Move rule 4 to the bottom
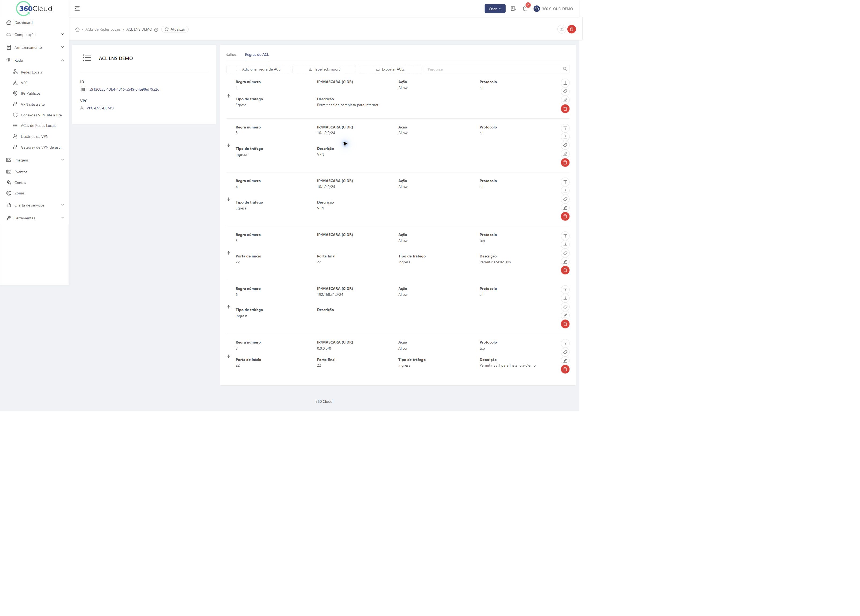This screenshot has height=616, width=860. pos(565,191)
